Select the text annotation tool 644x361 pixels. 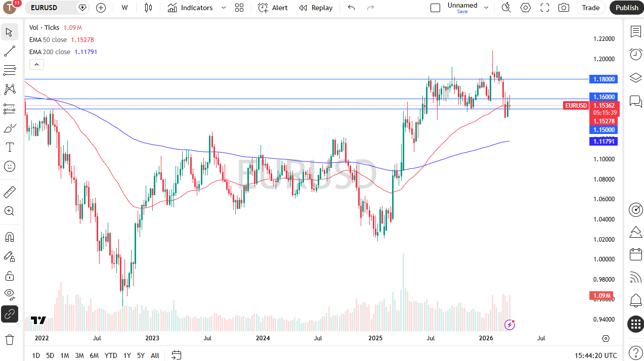9,147
